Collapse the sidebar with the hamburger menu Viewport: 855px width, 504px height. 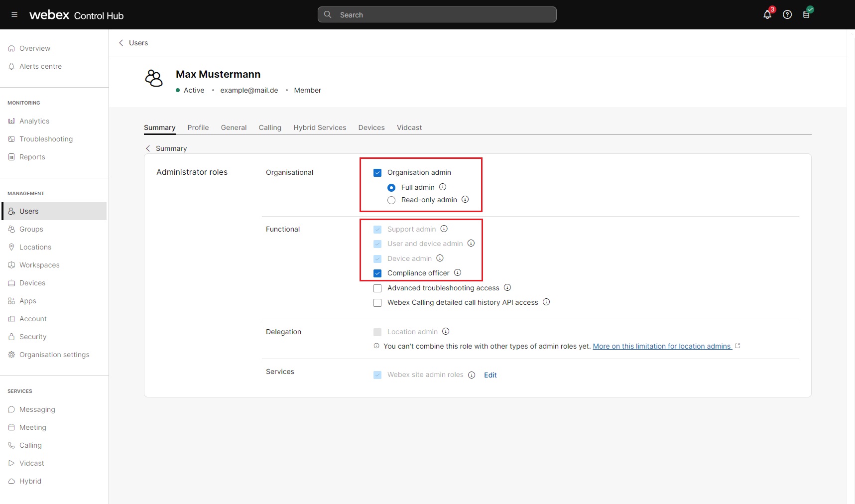14,14
